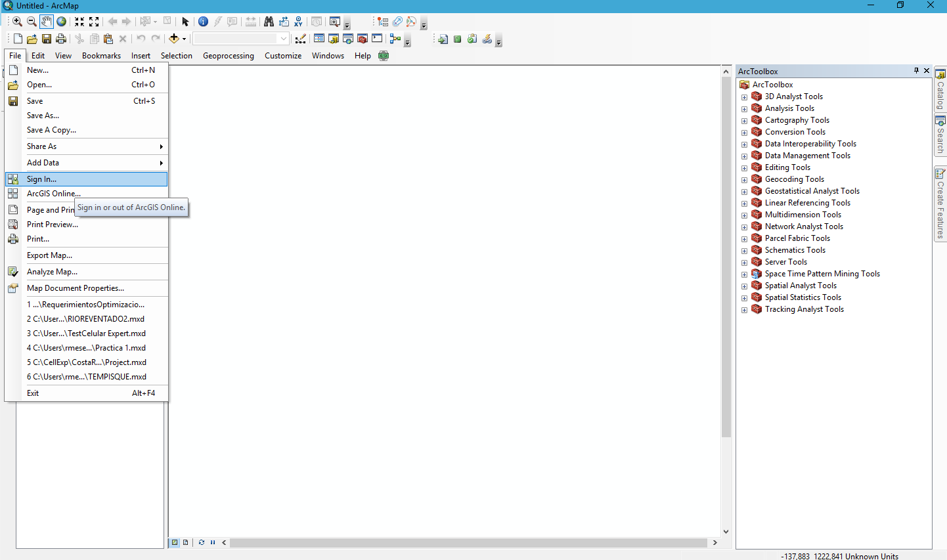Open the map scale combo box

point(240,39)
